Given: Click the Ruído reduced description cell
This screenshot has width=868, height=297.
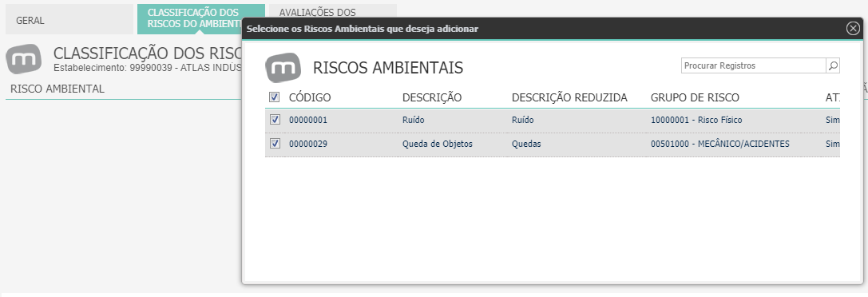Looking at the screenshot, I should 523,120.
